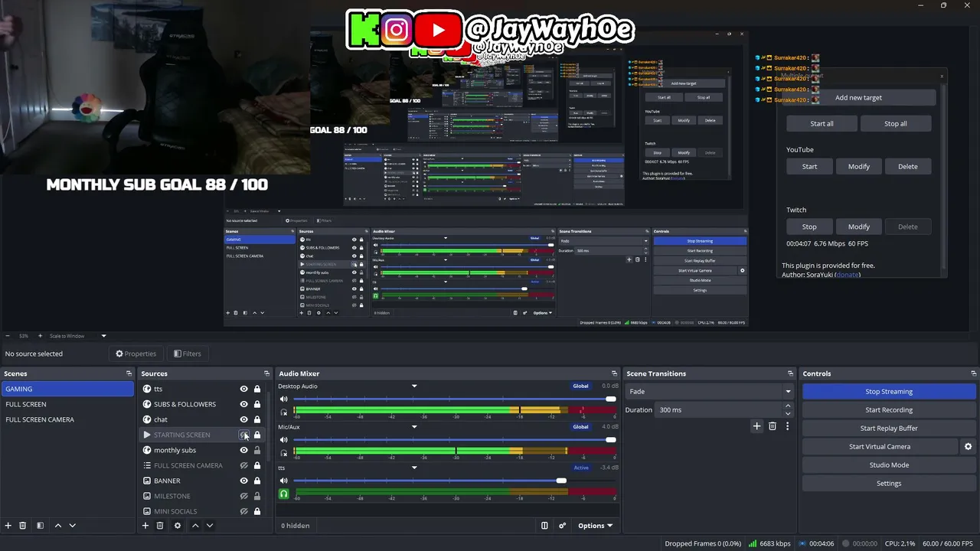The image size is (980, 551).
Task: Open the Scale to Window dropdown
Action: coord(78,336)
